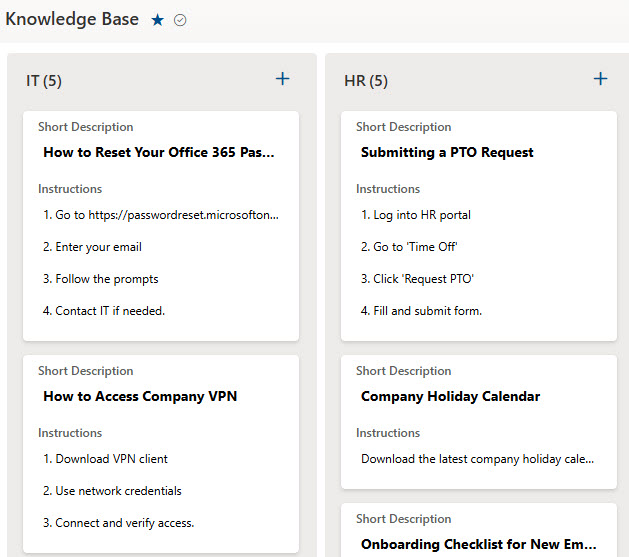This screenshot has width=629, height=557.
Task: Select the IT (5) column header
Action: [44, 81]
